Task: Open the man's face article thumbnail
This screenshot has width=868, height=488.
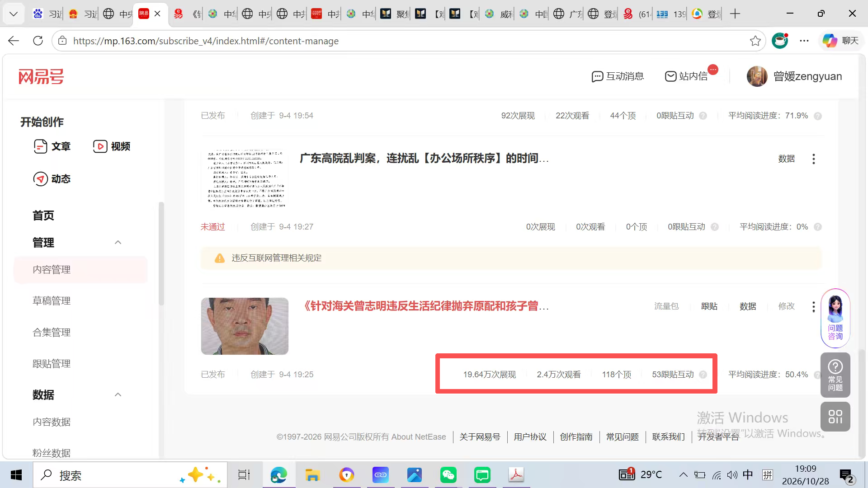Action: pyautogui.click(x=245, y=326)
